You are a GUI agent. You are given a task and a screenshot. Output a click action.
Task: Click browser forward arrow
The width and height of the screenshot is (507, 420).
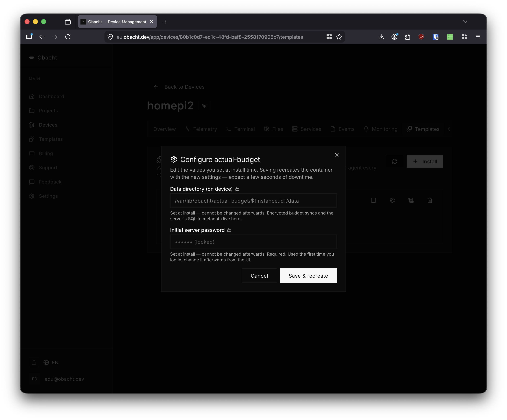55,37
